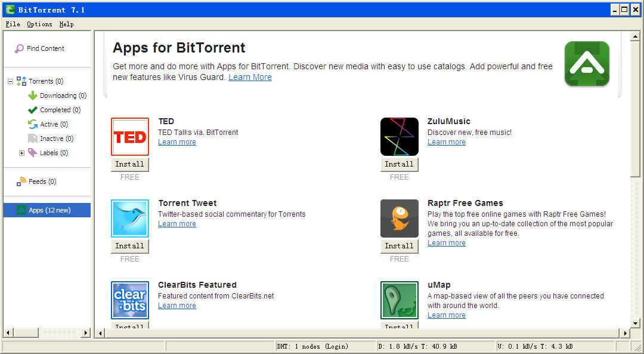Click the ZuluMusic app title

449,121
